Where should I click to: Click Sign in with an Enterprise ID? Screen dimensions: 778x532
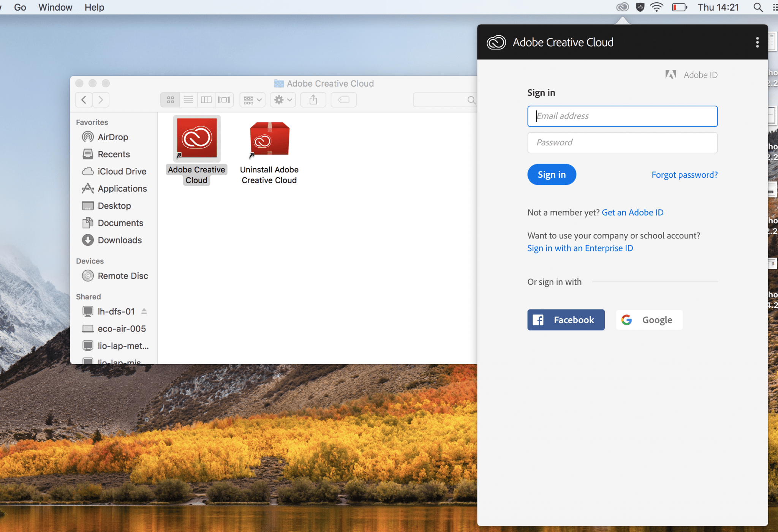(x=580, y=248)
